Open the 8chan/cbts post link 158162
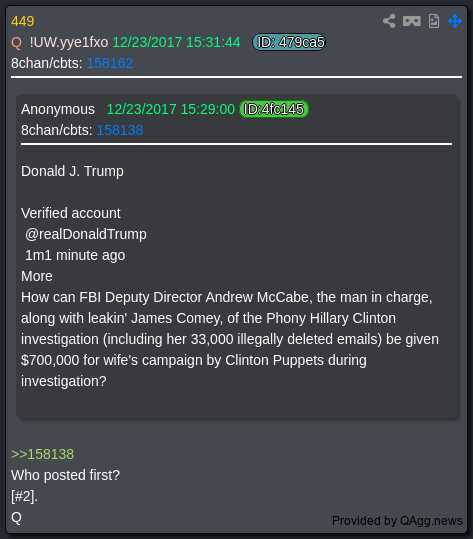This screenshot has height=539, width=473. tap(110, 63)
